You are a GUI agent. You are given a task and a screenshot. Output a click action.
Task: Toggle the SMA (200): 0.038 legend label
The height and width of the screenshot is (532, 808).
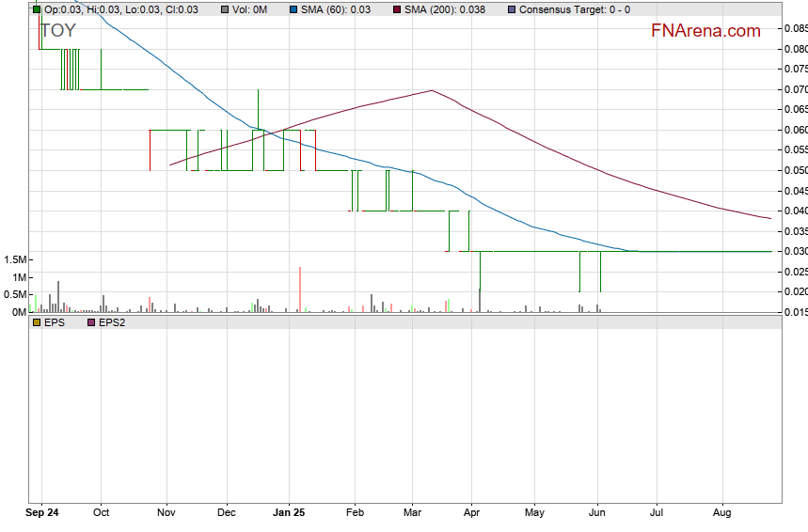(x=444, y=9)
